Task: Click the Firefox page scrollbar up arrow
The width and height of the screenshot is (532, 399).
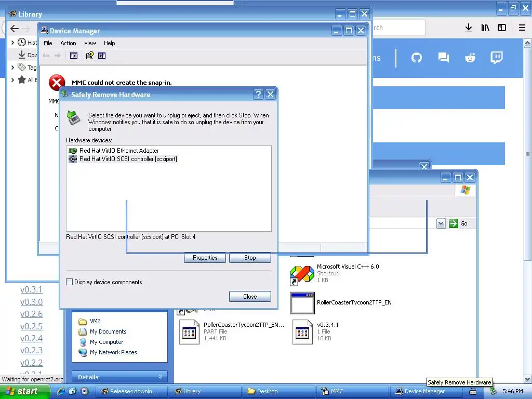Action: [528, 43]
